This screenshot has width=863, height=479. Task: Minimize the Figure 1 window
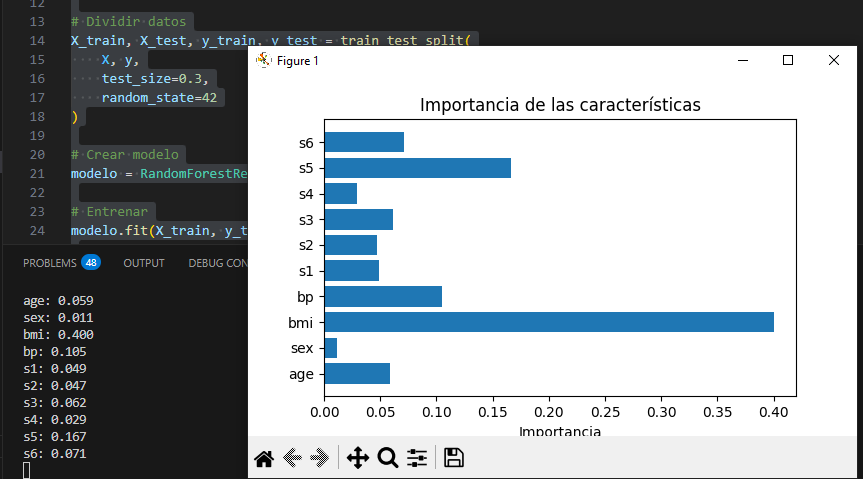743,60
